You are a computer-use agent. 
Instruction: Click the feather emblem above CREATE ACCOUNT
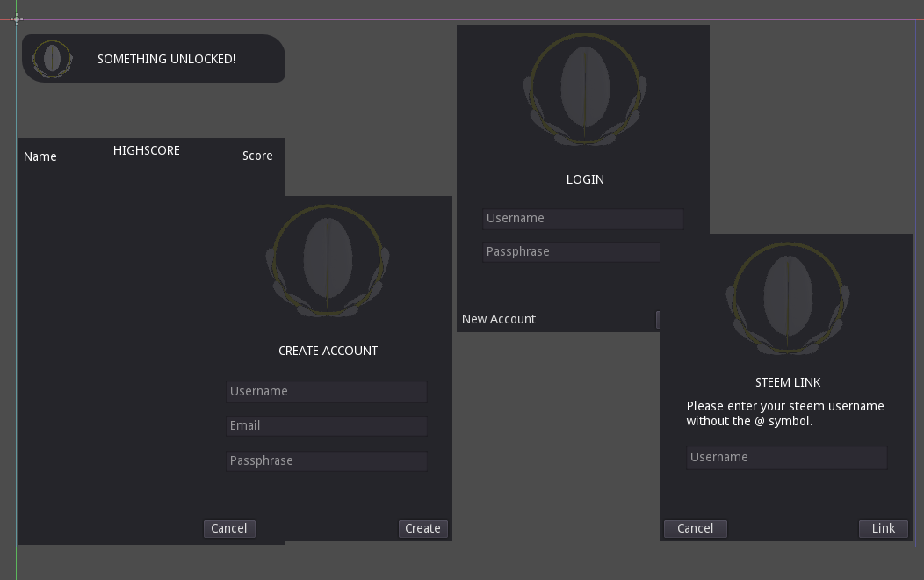pyautogui.click(x=328, y=260)
